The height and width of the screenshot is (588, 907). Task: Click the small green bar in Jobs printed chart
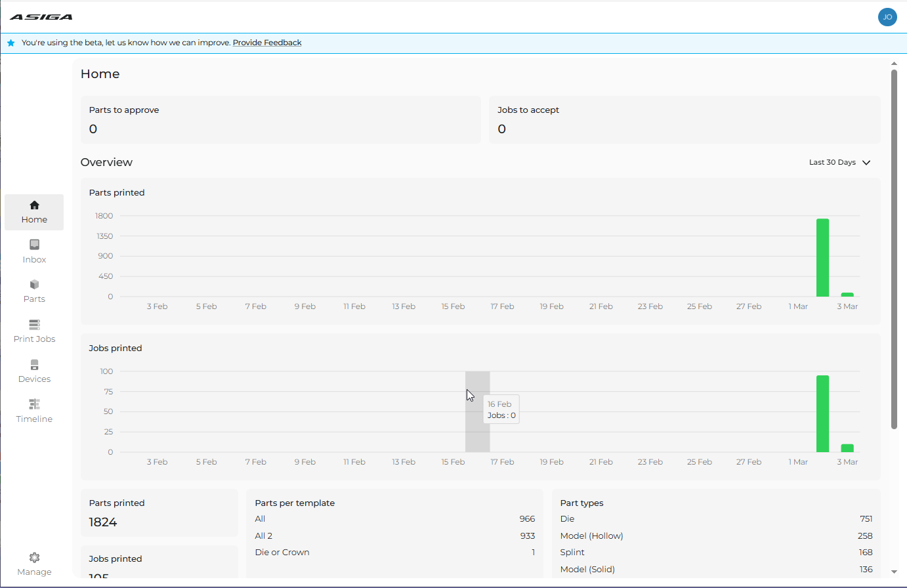tap(847, 448)
